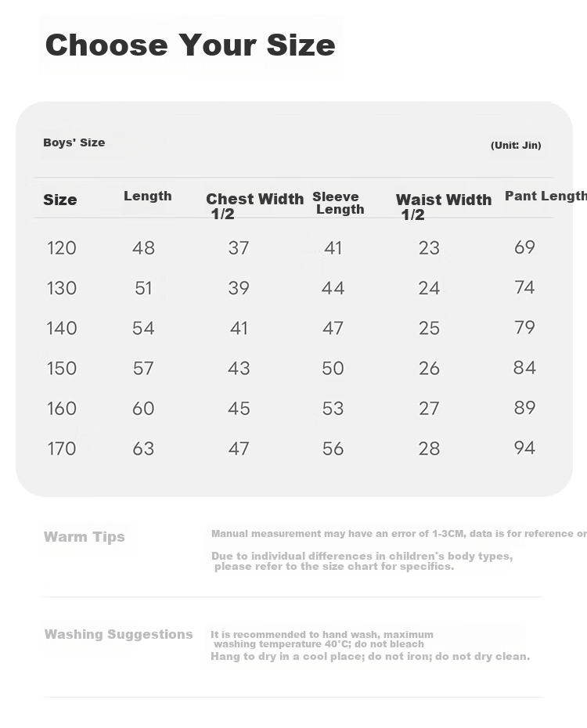Select the Boys' Size label
This screenshot has height=728, width=587.
tap(74, 142)
